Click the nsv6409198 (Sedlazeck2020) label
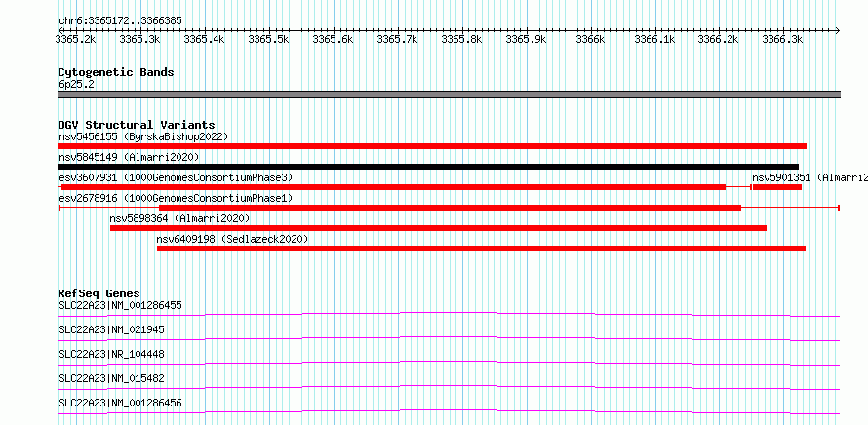The image size is (868, 425). coord(232,239)
